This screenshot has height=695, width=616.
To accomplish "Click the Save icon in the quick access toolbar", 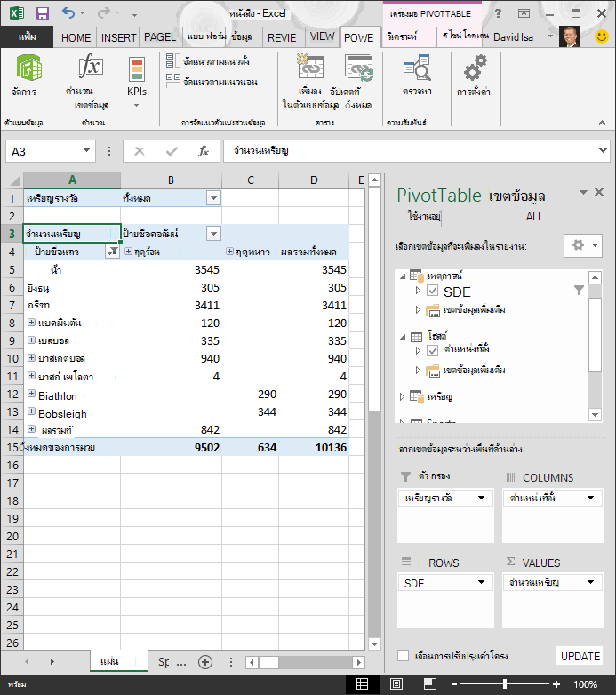I will coord(43,13).
